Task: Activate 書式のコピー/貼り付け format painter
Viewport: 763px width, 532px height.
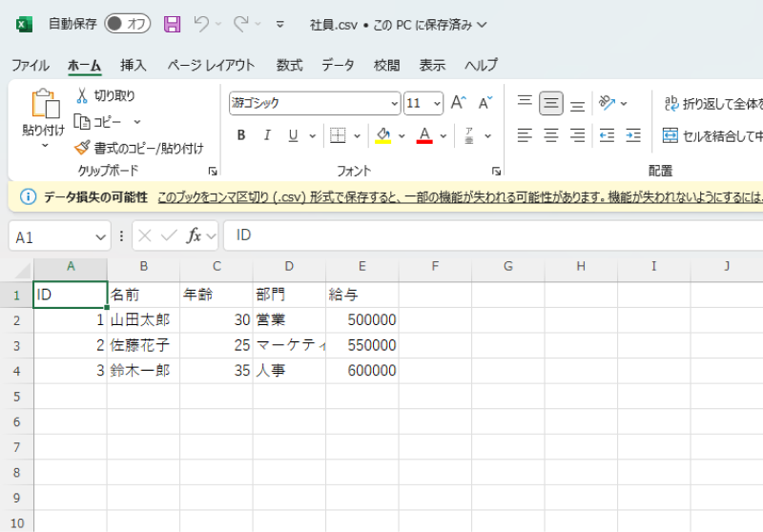Action: [x=138, y=148]
